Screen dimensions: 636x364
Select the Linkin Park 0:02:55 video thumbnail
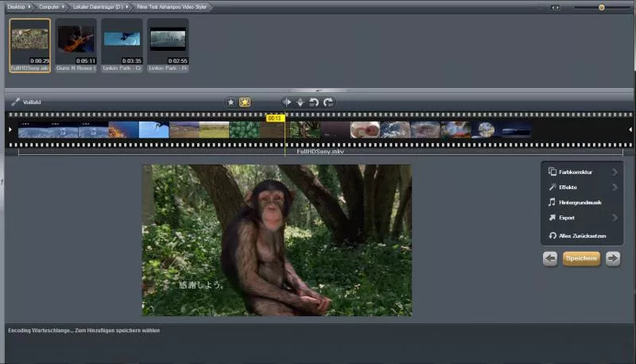tap(168, 45)
